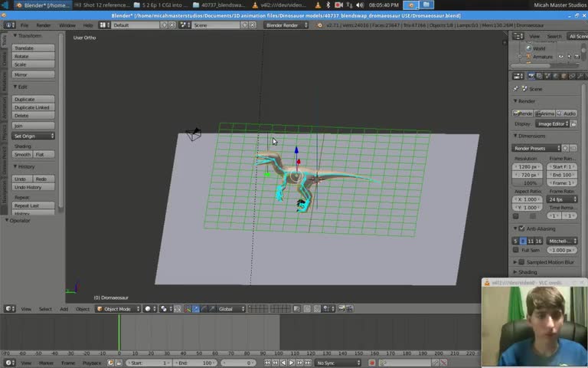Toggle the snap magnet icon
Viewport: 588px width, 368px height.
[x=317, y=309]
